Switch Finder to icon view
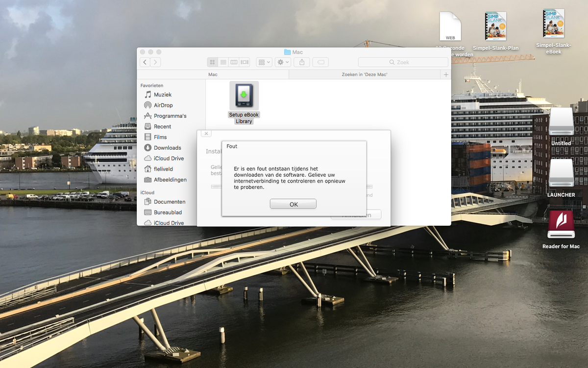Image resolution: width=588 pixels, height=368 pixels. click(213, 62)
